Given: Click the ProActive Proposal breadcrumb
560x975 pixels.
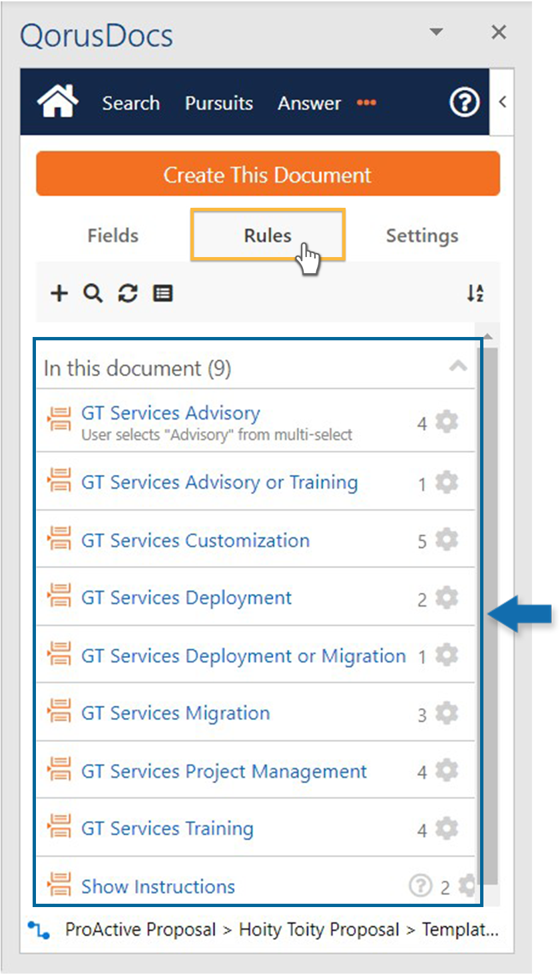Looking at the screenshot, I should pos(140,930).
